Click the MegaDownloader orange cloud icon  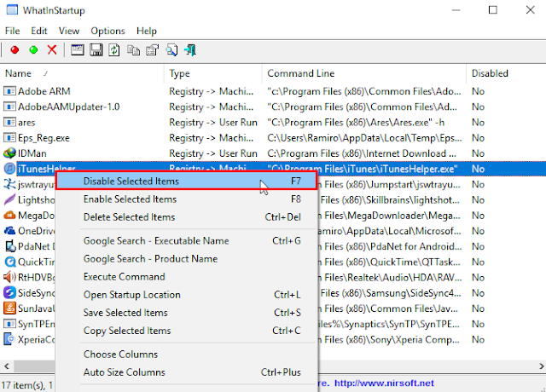[x=9, y=216]
